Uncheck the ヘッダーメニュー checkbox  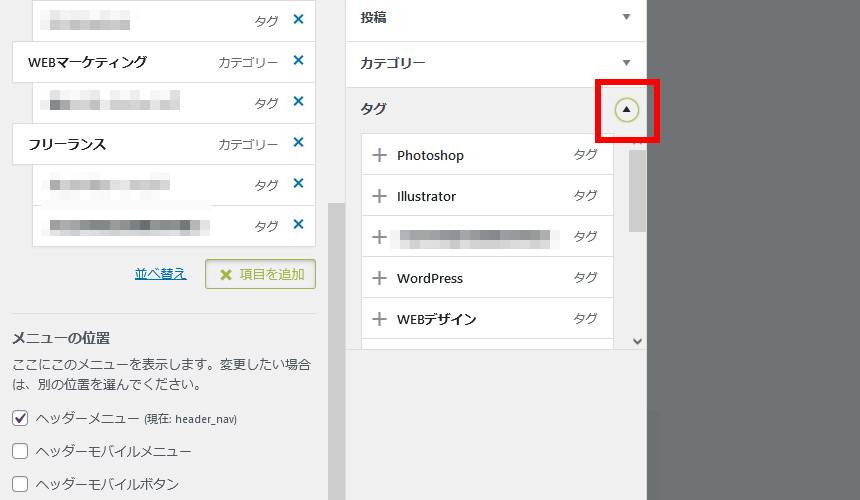(20, 418)
